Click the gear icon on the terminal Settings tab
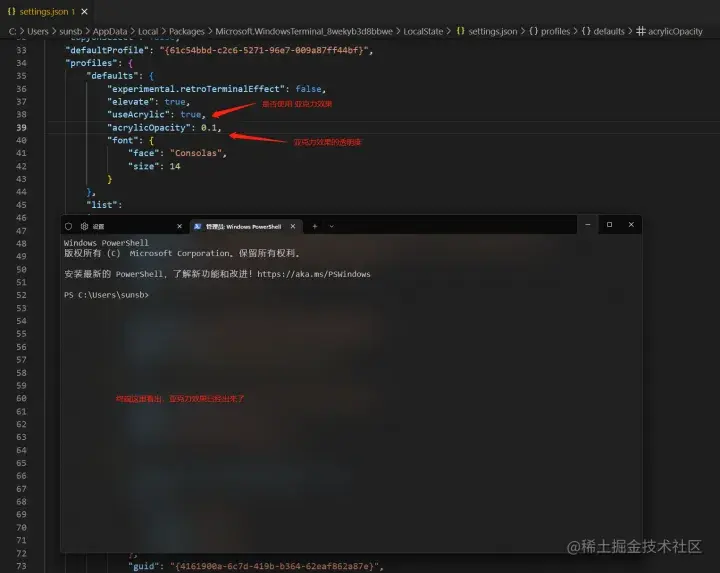This screenshot has width=720, height=573. tap(84, 226)
